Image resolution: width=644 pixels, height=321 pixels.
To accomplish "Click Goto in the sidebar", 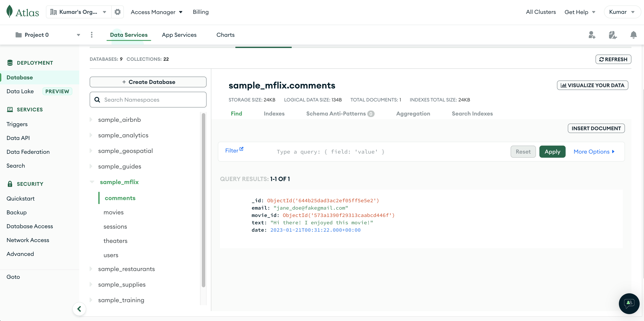I will [x=13, y=277].
